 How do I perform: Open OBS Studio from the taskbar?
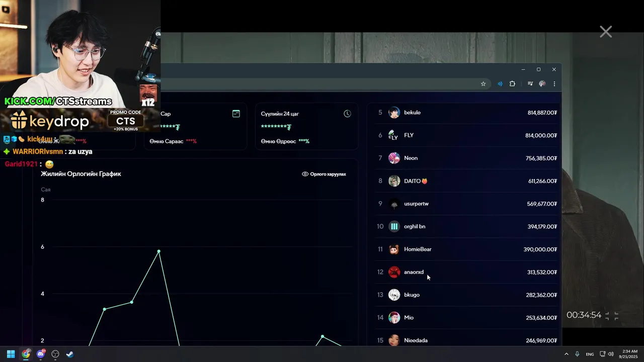pos(55,354)
